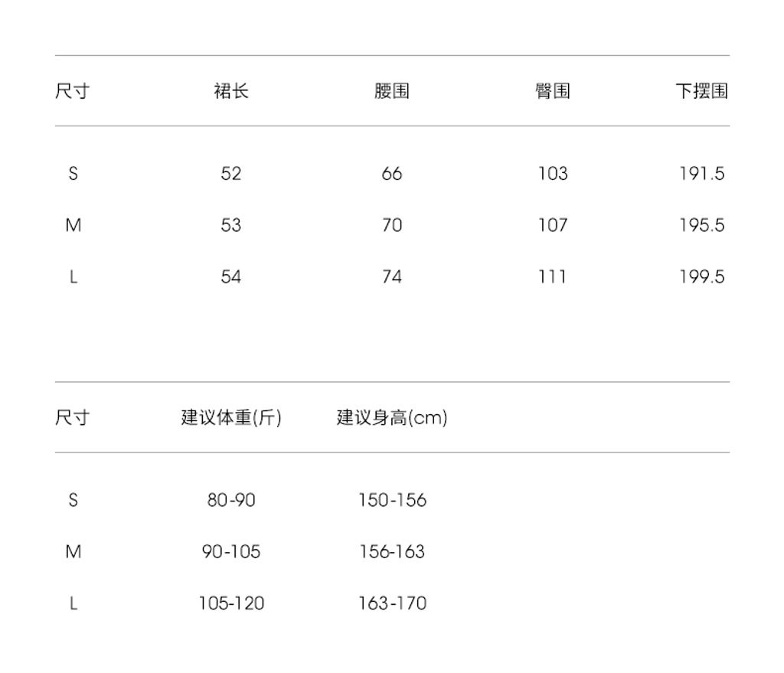Select the 臀围 column header
The height and width of the screenshot is (673, 784).
click(x=553, y=91)
